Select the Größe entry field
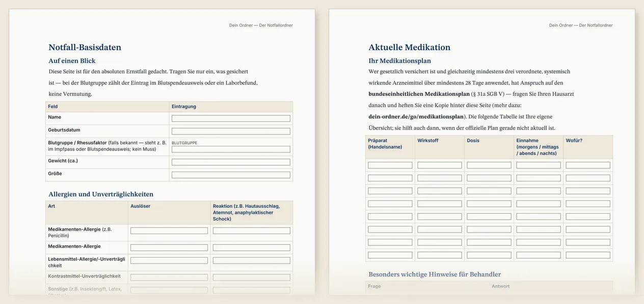This screenshot has width=644, height=304. coord(231,175)
